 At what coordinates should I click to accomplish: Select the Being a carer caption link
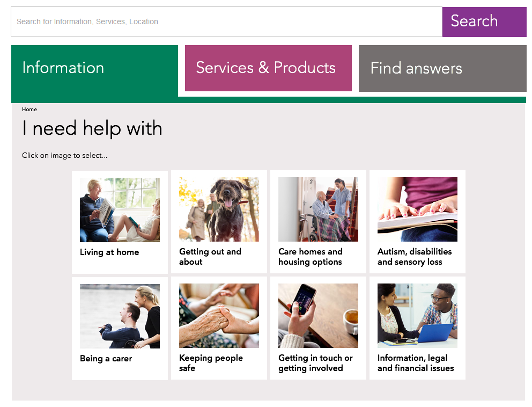click(x=106, y=359)
